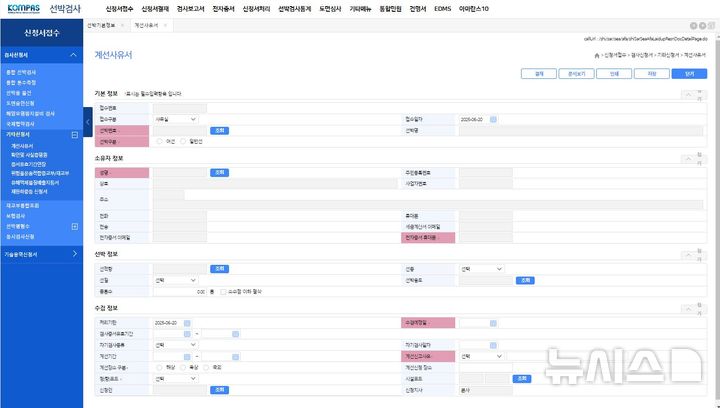Close the 계선사유서 tab with its X
The width and height of the screenshot is (720, 408).
pyautogui.click(x=166, y=24)
